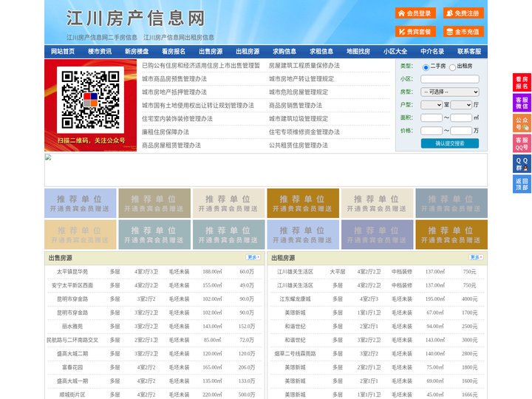Click the QR code image

(x=90, y=100)
